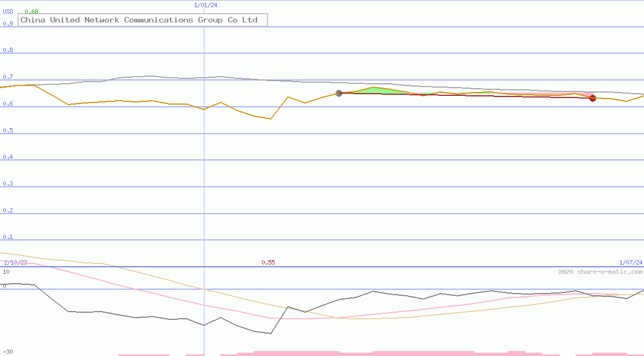Image resolution: width=644 pixels, height=356 pixels.
Task: Click the China United Network Communications title box
Action: 143,20
